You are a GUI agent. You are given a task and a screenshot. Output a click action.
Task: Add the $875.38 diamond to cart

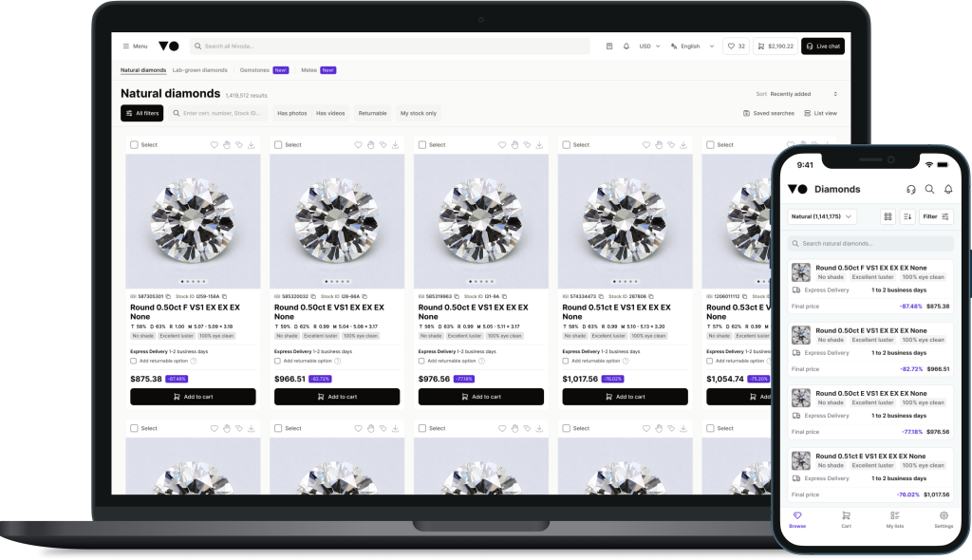(193, 397)
